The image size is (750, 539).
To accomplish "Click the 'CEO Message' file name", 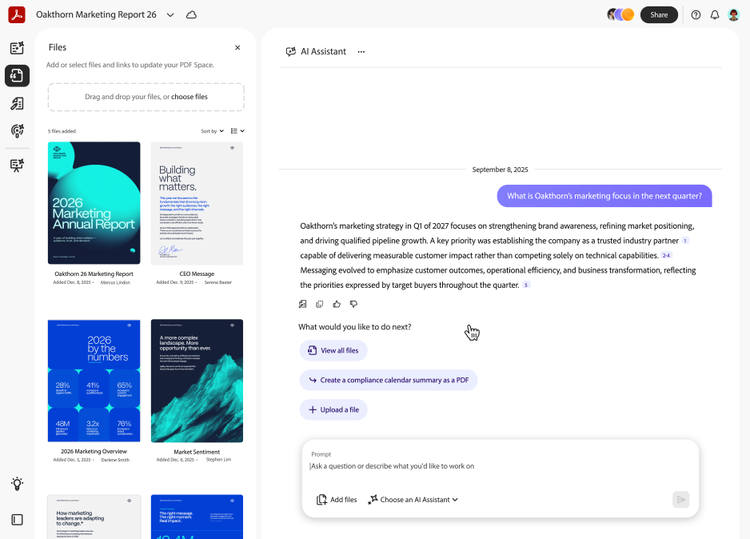I will click(x=197, y=274).
